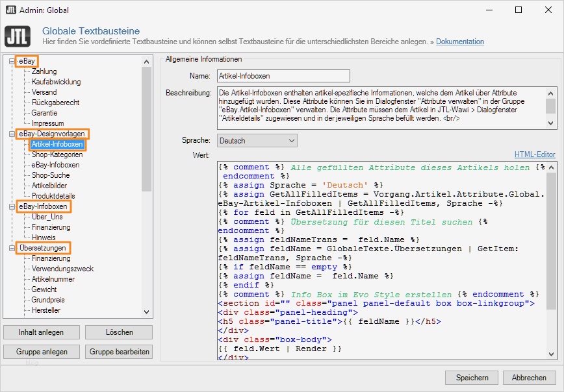Save changes with Speichern
564x392 pixels.
point(472,378)
